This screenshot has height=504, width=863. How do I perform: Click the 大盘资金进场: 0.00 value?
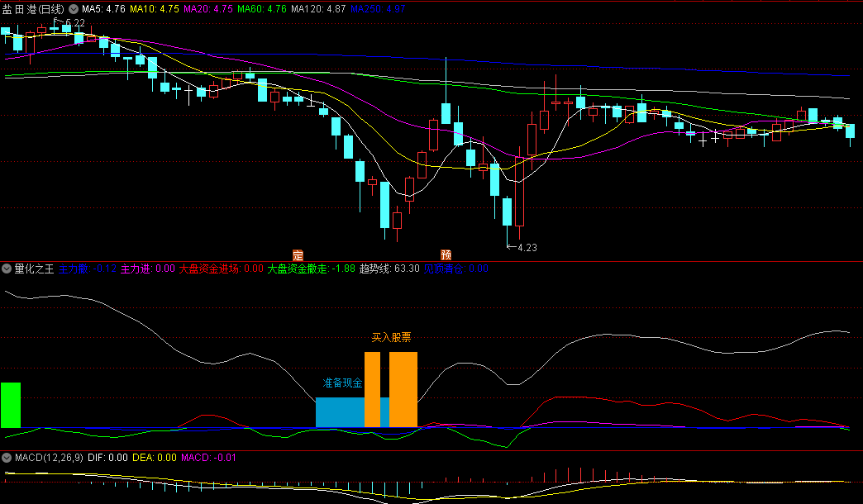click(x=222, y=269)
